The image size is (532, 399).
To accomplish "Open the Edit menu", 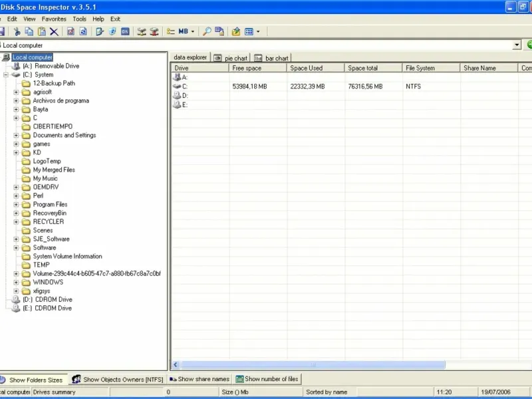I will 12,19.
